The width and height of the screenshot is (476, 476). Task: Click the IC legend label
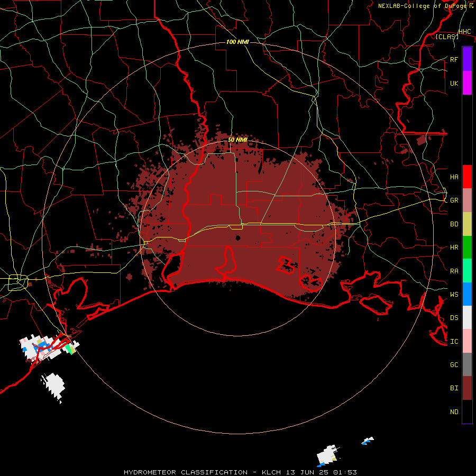pos(454,342)
